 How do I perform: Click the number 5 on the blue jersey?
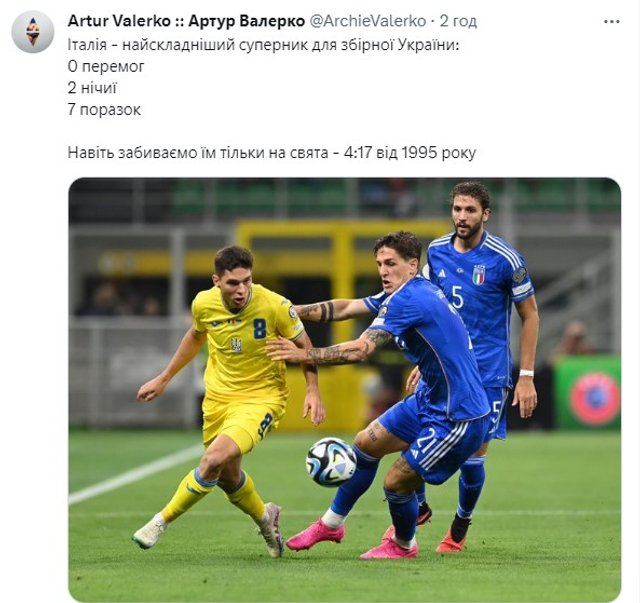457,297
